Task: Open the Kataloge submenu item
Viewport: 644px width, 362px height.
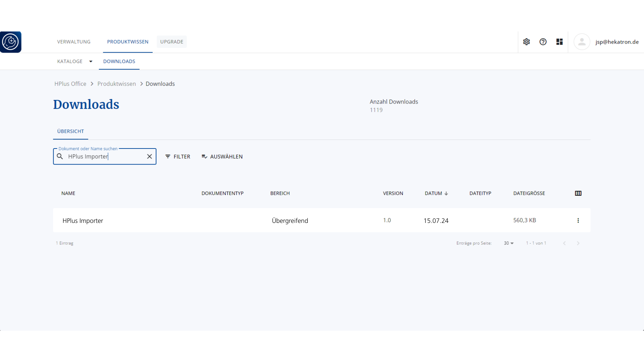Action: pos(70,61)
